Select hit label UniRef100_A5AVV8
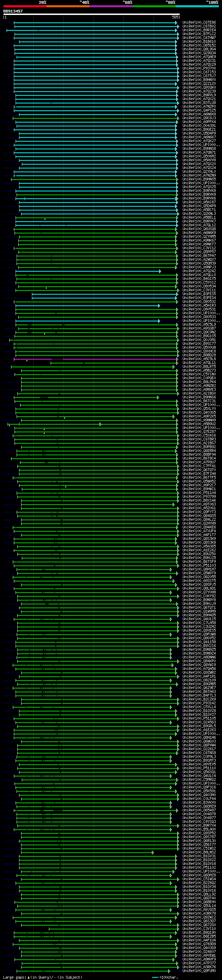Image resolution: width=222 pixels, height=980 pixels. 199,160
